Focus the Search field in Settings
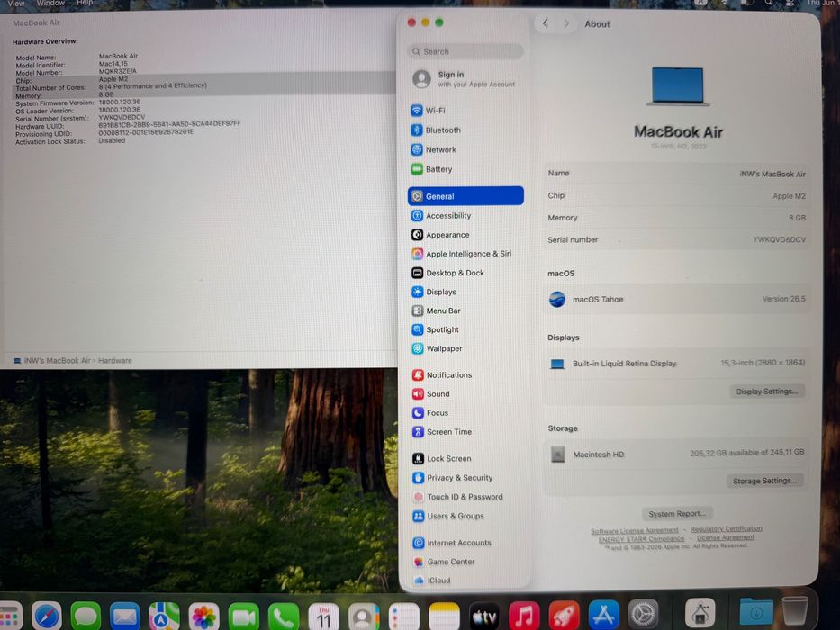The height and width of the screenshot is (630, 840). pyautogui.click(x=465, y=51)
